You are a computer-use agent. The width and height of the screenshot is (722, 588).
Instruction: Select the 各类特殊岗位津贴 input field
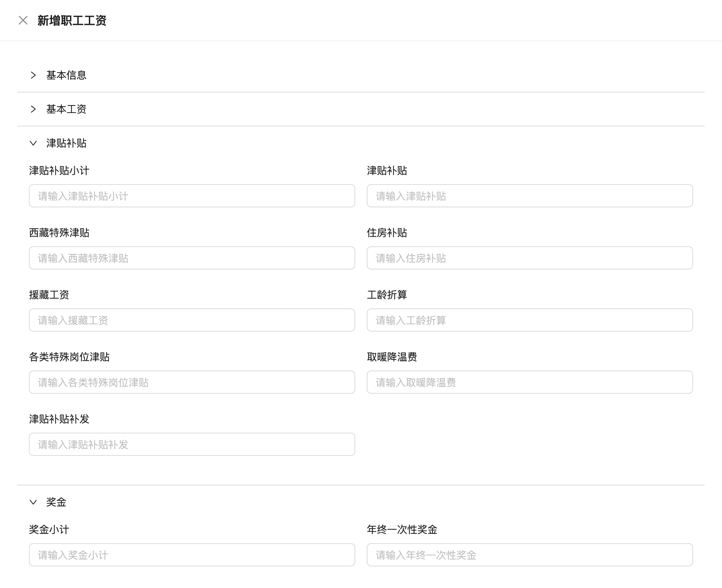192,382
